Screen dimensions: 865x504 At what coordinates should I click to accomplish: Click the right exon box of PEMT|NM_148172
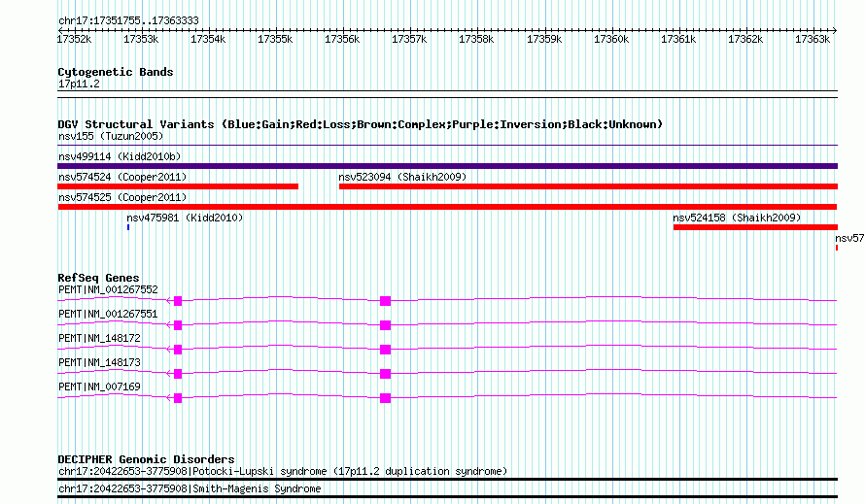(386, 350)
